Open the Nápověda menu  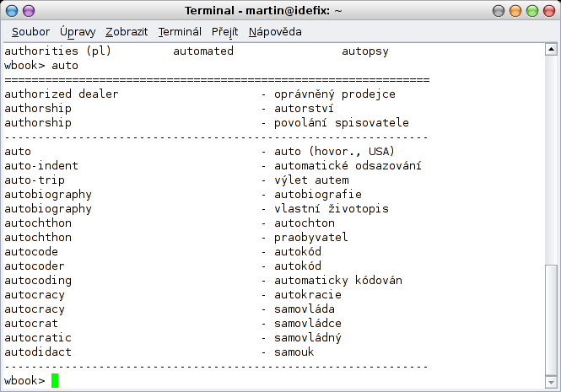[275, 32]
